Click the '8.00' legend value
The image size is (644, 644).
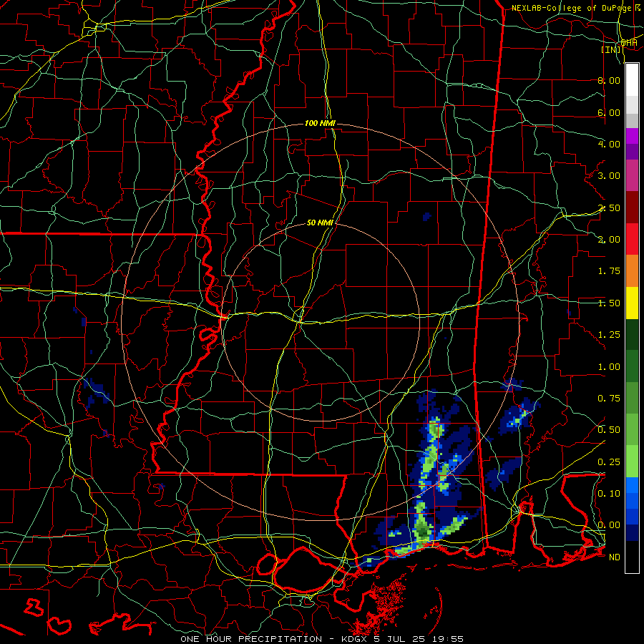pyautogui.click(x=609, y=80)
